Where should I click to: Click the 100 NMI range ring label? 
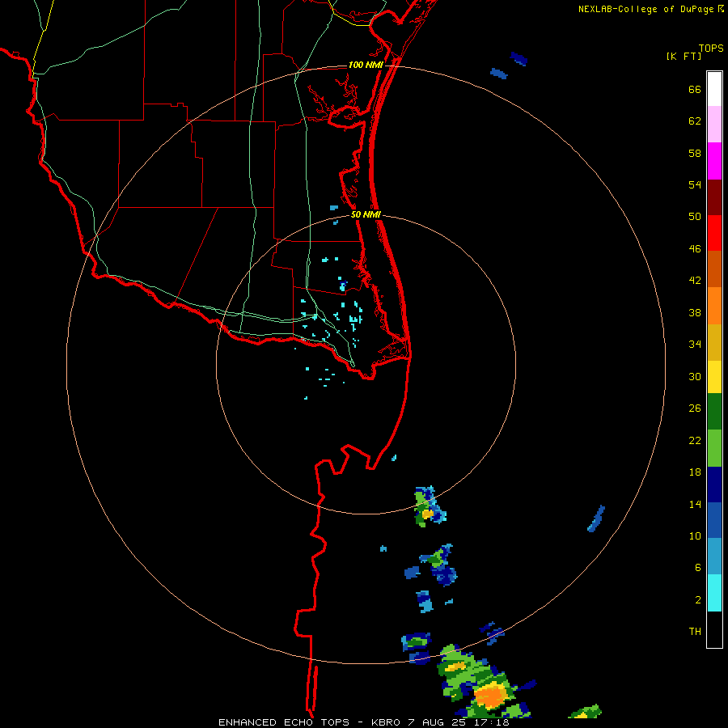[366, 65]
